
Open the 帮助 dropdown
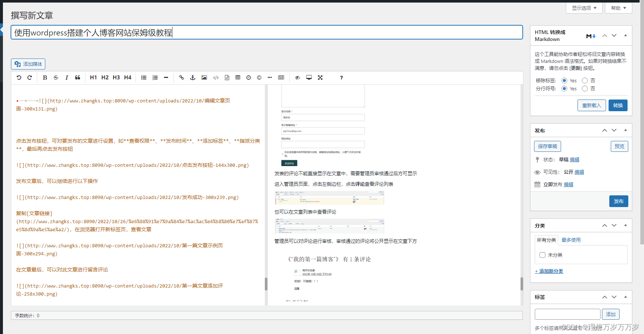pyautogui.click(x=618, y=8)
